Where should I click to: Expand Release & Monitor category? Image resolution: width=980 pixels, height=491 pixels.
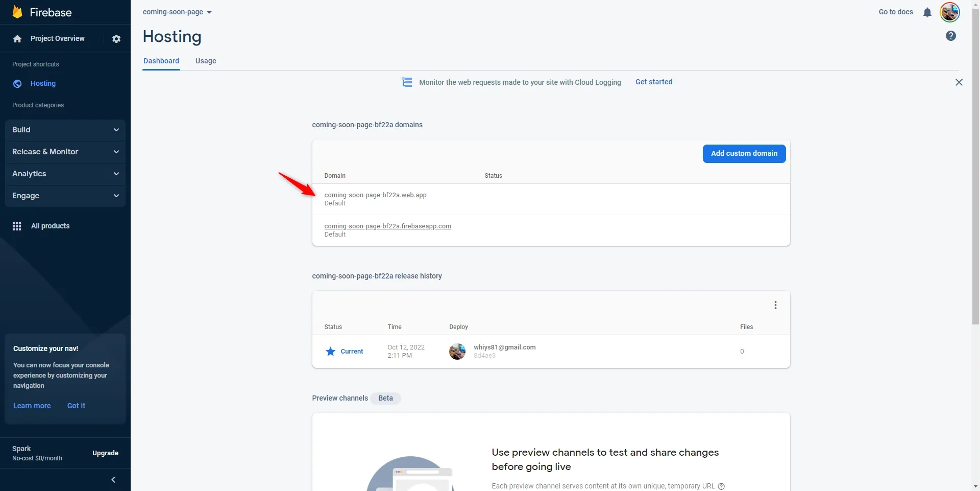click(x=65, y=152)
